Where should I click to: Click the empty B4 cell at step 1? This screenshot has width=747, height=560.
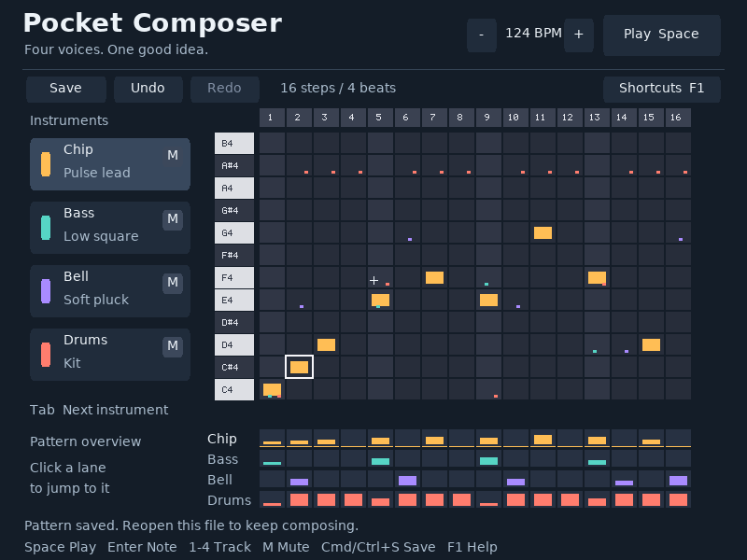[272, 144]
